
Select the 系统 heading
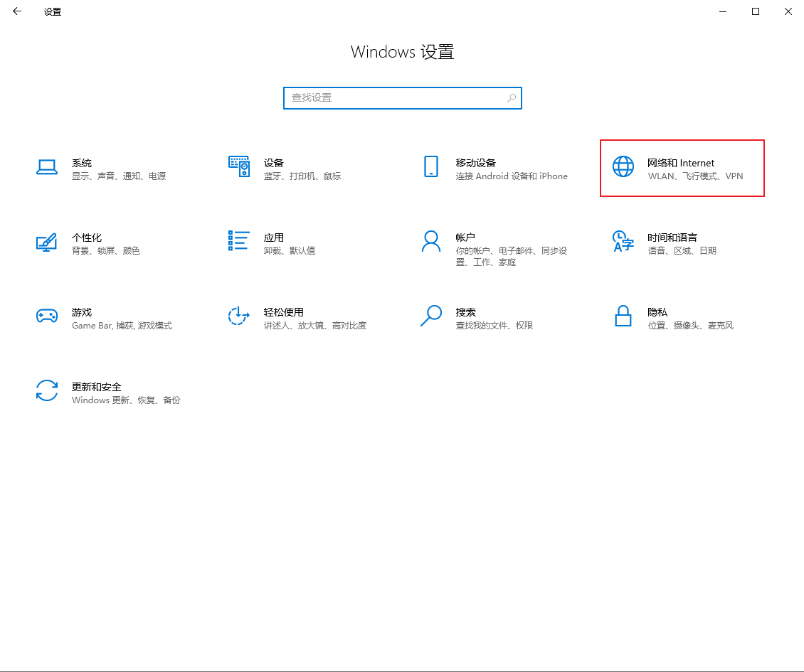[82, 163]
